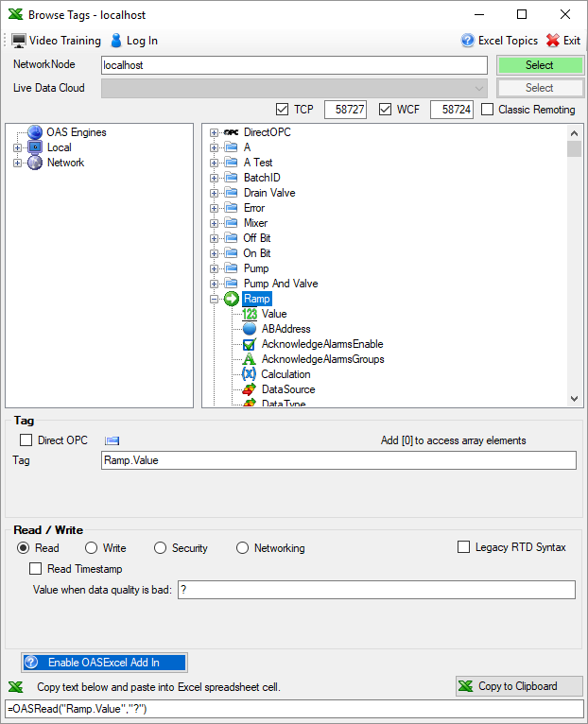Toggle the Classic Remoting checkbox
The width and height of the screenshot is (588, 724).
pos(488,110)
